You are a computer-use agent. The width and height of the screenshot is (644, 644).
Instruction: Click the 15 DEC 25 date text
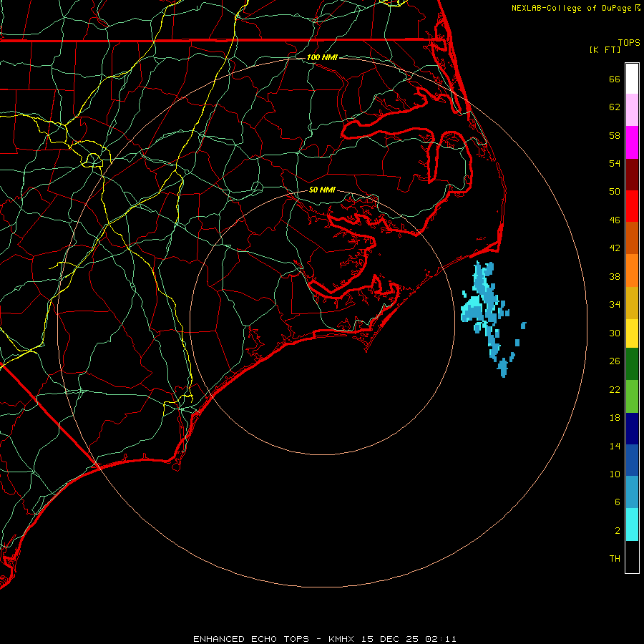(x=390, y=639)
